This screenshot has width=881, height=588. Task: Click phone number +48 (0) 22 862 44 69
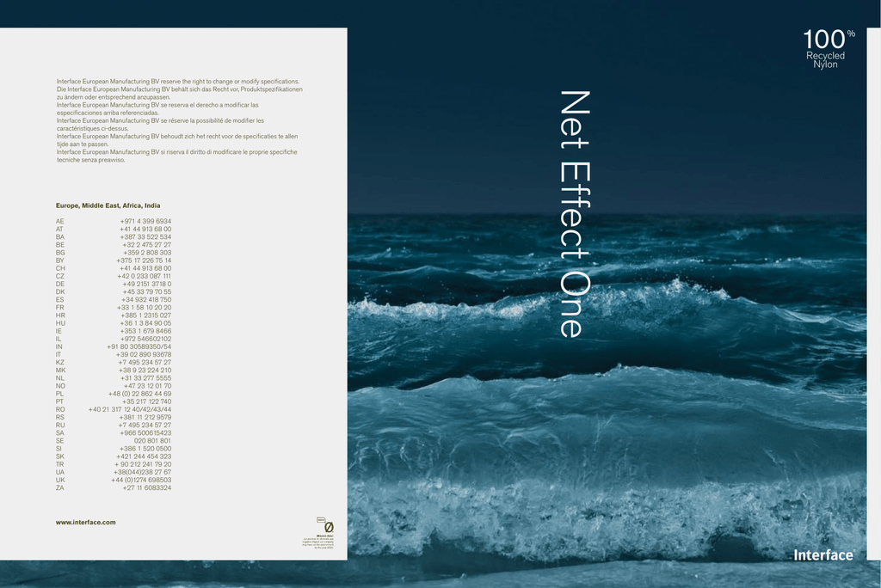[x=140, y=395]
